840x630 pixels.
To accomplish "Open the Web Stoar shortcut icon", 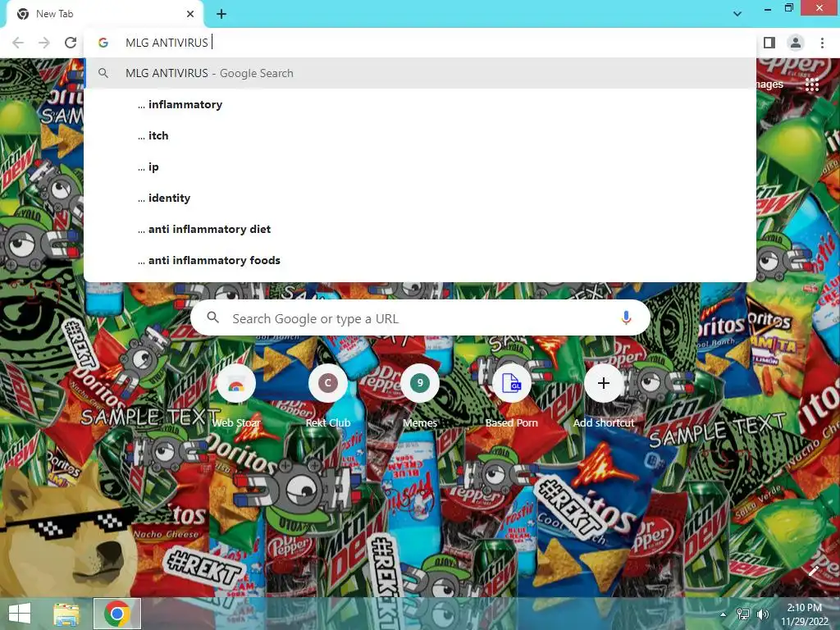I will pyautogui.click(x=236, y=383).
